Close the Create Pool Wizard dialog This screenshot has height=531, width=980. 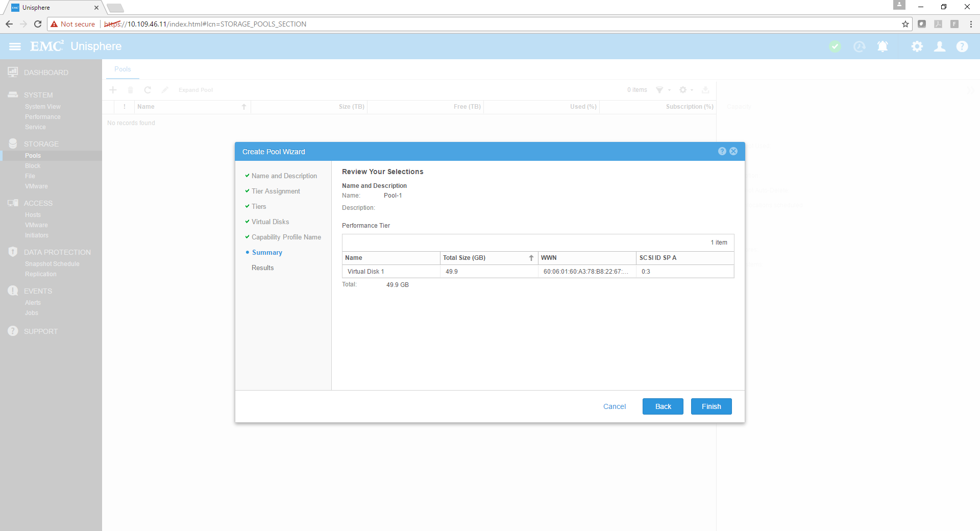click(x=733, y=151)
